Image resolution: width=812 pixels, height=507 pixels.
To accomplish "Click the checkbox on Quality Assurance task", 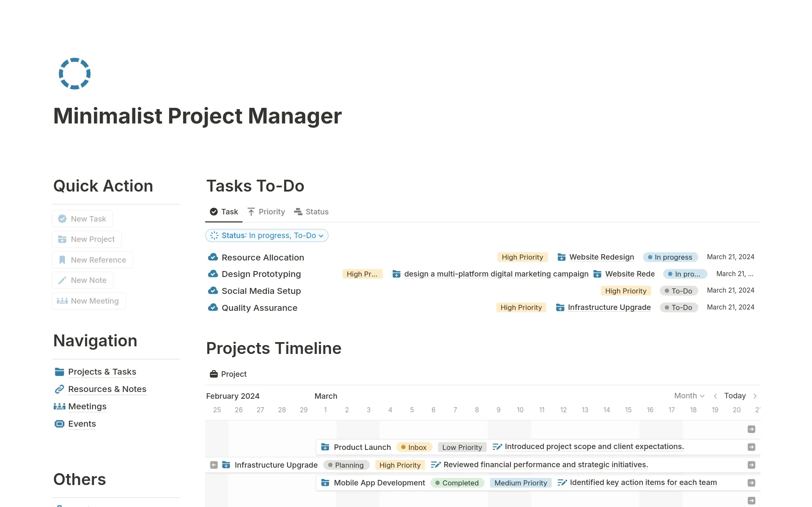I will click(x=213, y=307).
